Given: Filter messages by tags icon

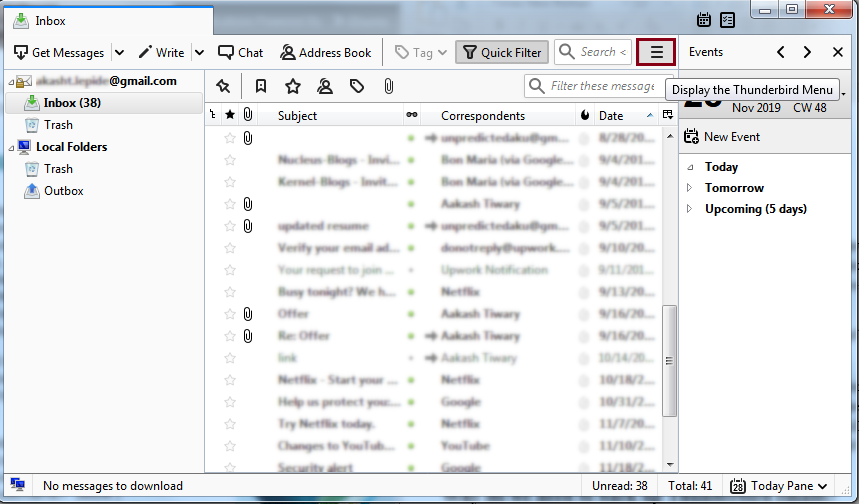Looking at the screenshot, I should 356,86.
